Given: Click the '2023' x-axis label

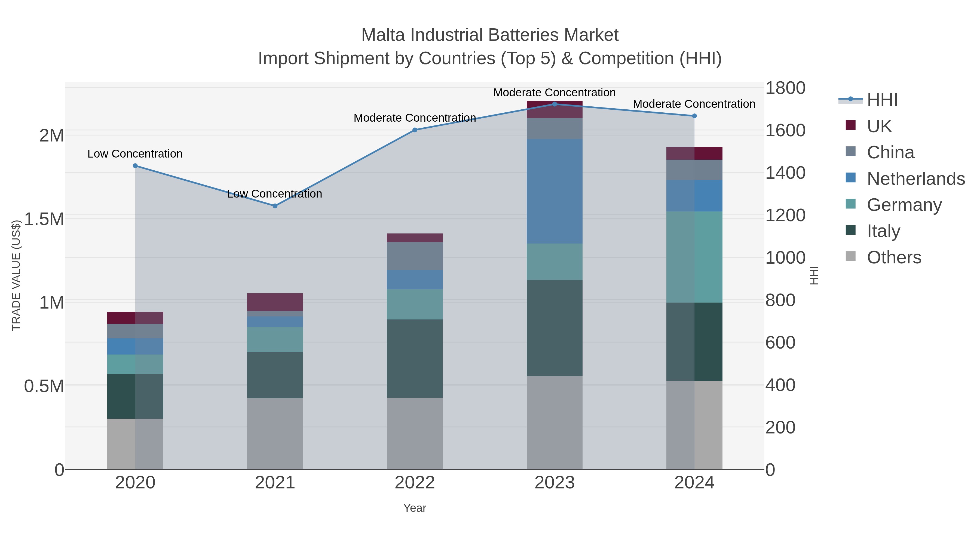Looking at the screenshot, I should (555, 482).
